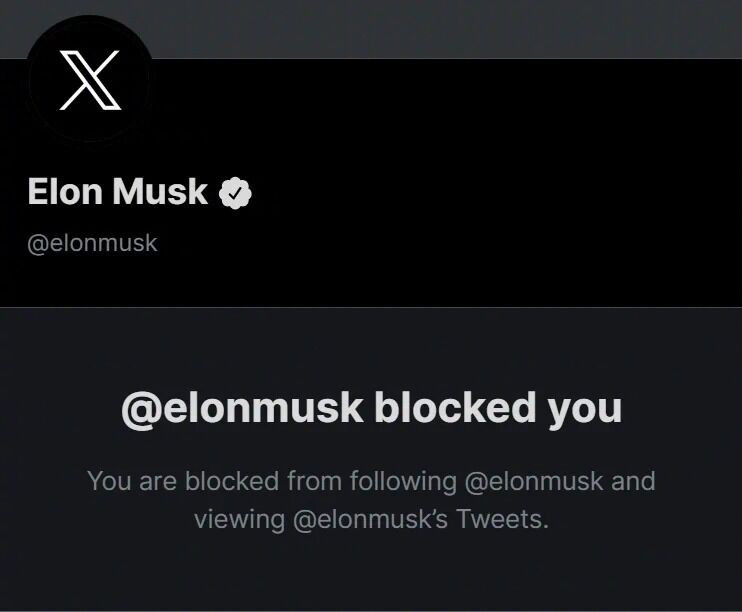742x612 pixels.
Task: Click the "@elonmusk blocked you" heading
Action: (x=371, y=408)
